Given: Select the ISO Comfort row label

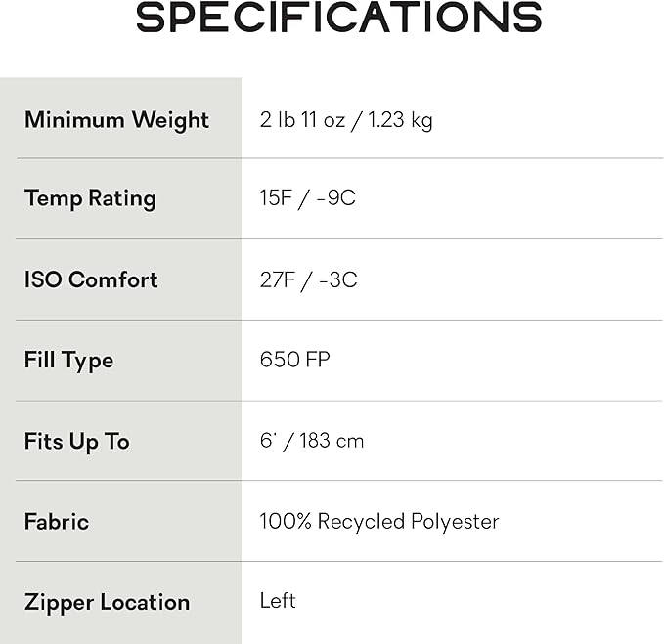Looking at the screenshot, I should [91, 279].
